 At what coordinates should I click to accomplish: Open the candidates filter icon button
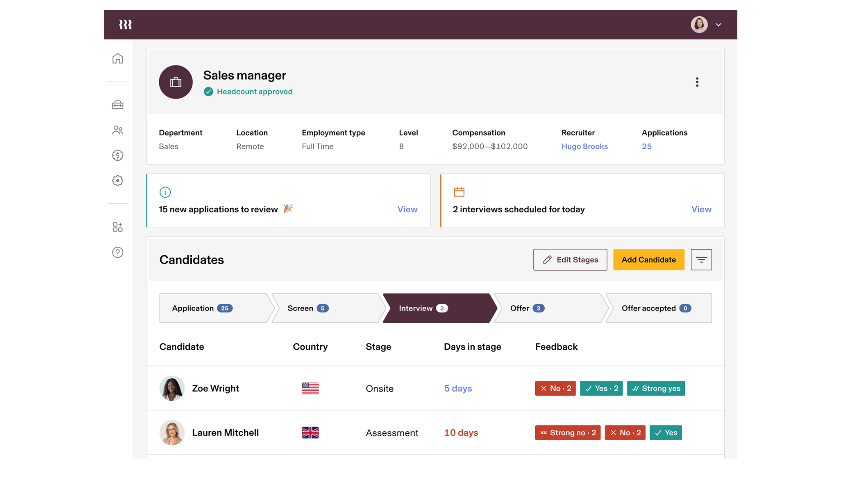tap(701, 260)
